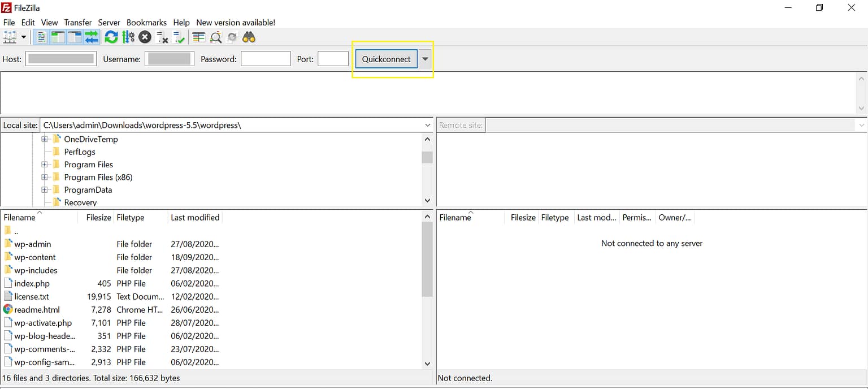Open the Bookmarks menu
Viewport: 868px width, 389px height.
coord(146,22)
